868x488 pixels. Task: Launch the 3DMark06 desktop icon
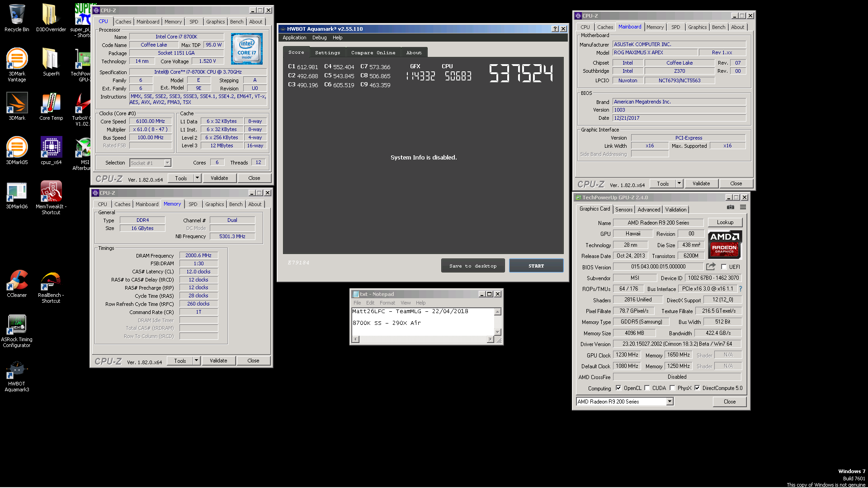pos(17,194)
